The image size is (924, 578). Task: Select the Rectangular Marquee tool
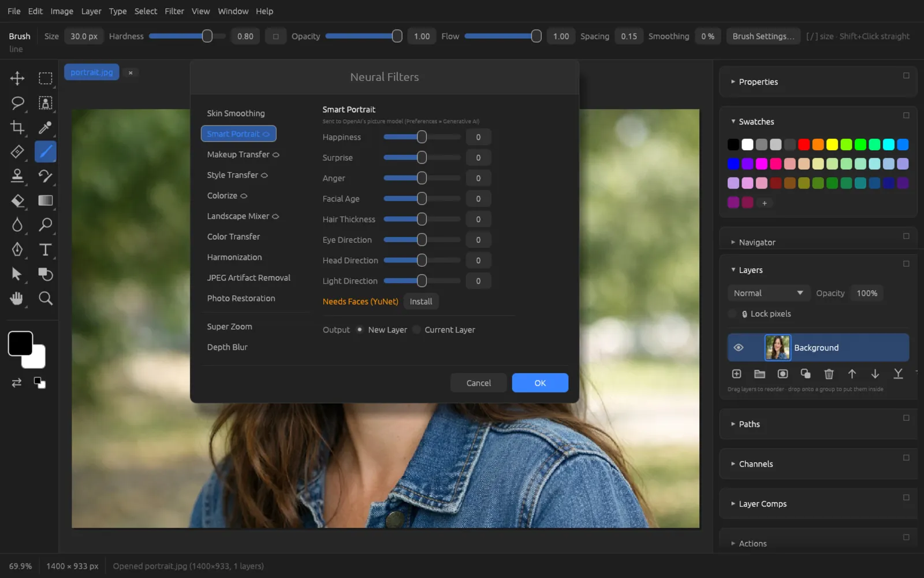[x=46, y=79]
